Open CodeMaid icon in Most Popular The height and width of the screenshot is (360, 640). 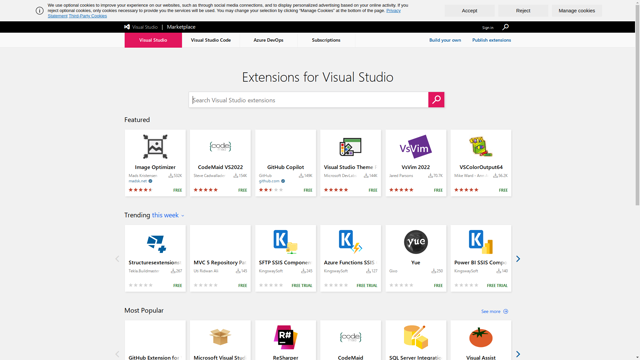(x=350, y=337)
